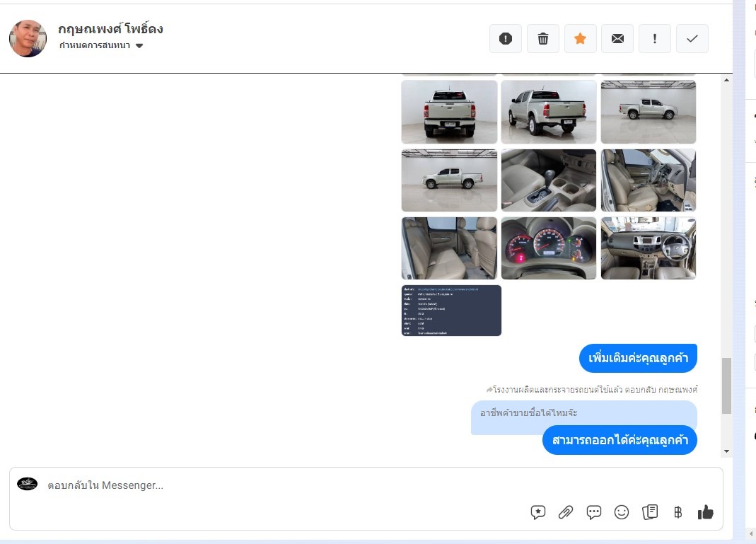The image size is (756, 544).
Task: Click chat scrollbar down arrow
Action: coord(726,451)
